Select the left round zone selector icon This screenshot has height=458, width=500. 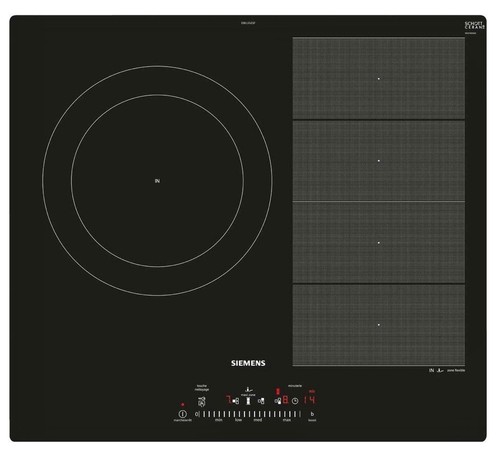click(236, 401)
